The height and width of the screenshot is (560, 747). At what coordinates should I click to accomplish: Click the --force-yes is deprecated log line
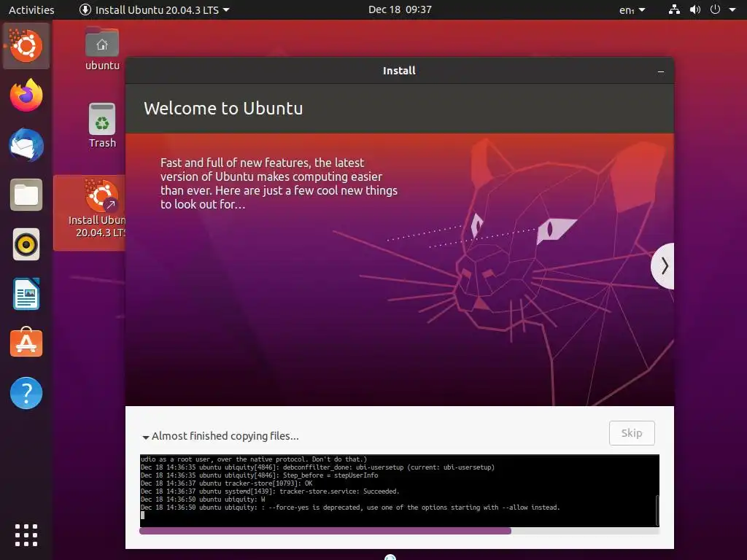tap(350, 507)
